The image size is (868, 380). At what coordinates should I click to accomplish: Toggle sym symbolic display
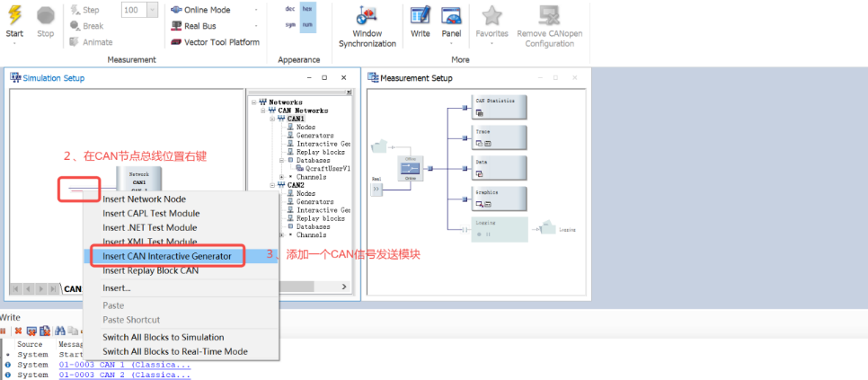click(x=290, y=25)
